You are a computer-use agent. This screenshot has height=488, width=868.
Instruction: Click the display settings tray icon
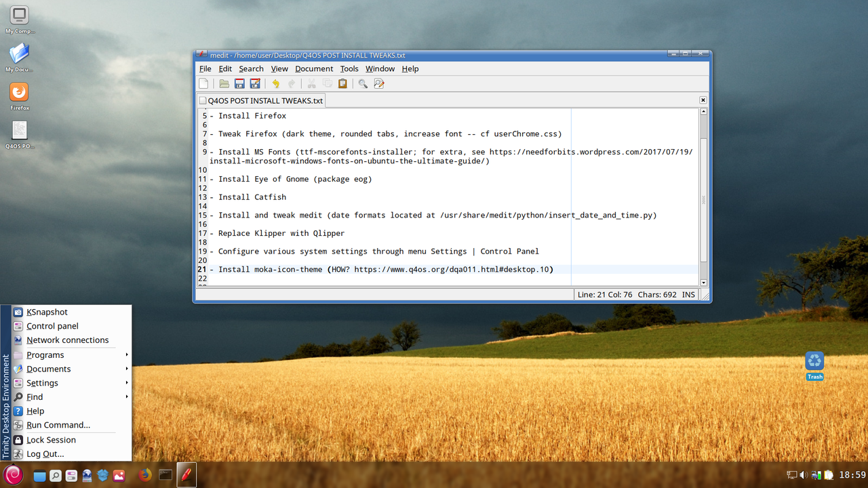click(791, 475)
